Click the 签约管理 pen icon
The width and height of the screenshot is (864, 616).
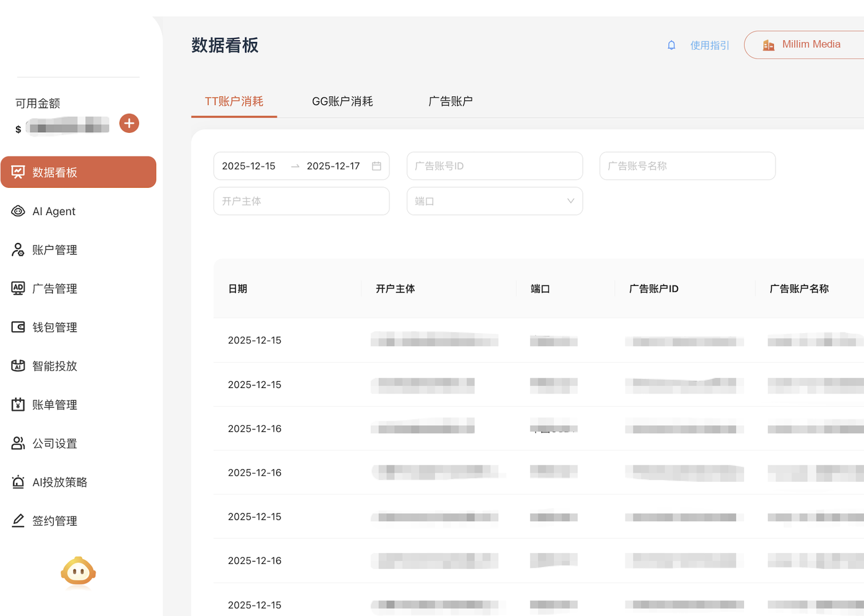pos(18,521)
